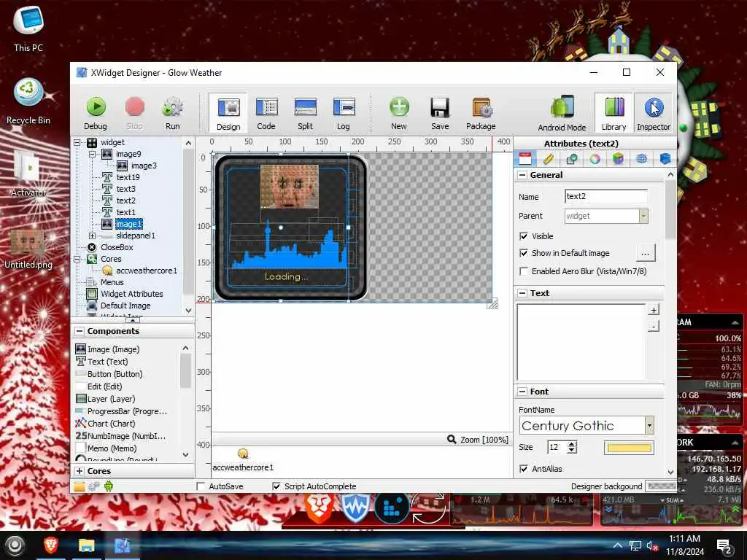Select the accweathercore1 icon below the canvas
Viewport: 747px width, 560px height.
[243, 454]
